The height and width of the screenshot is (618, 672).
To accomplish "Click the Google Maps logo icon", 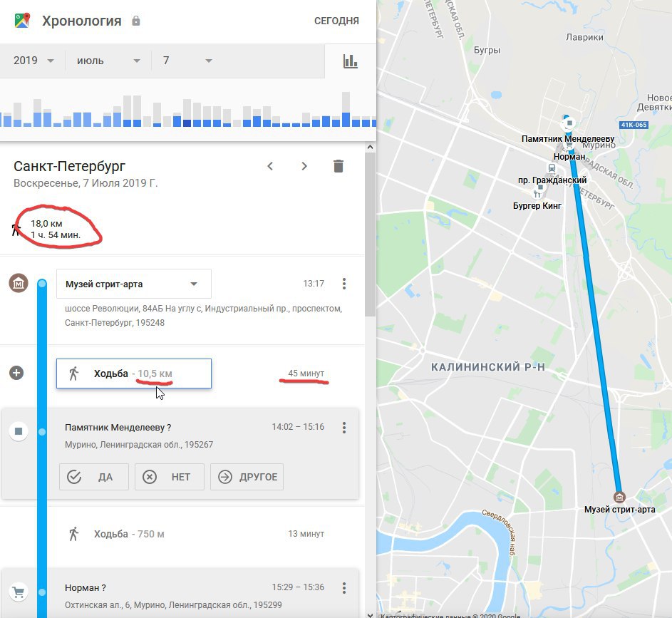I will pos(22,21).
